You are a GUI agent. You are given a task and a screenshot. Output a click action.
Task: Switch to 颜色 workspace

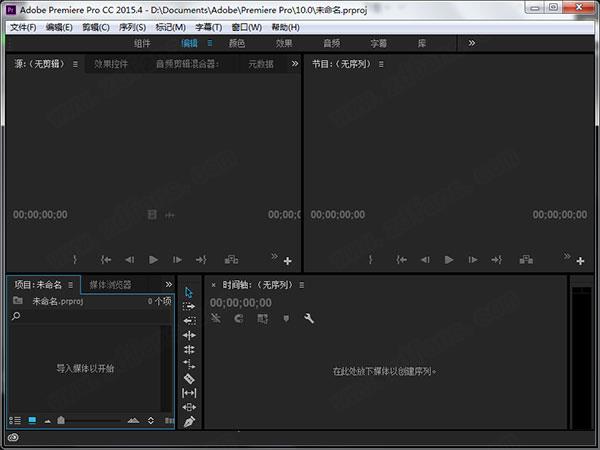237,43
